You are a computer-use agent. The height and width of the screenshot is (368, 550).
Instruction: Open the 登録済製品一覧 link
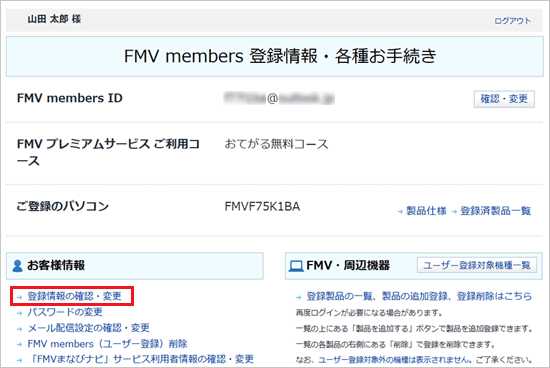click(x=496, y=211)
